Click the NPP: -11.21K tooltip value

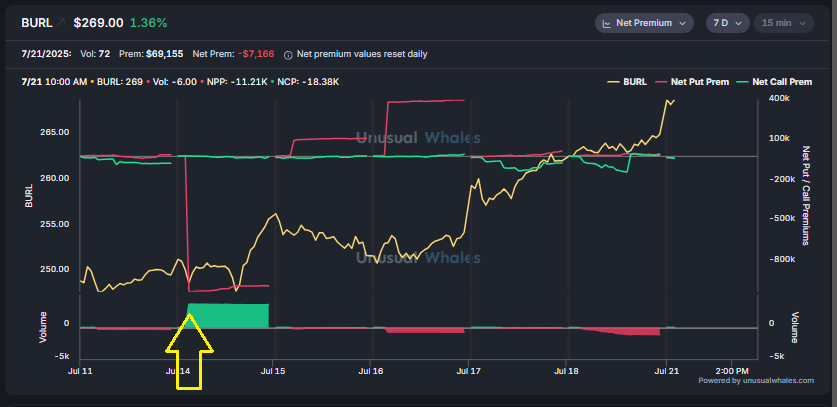(239, 82)
